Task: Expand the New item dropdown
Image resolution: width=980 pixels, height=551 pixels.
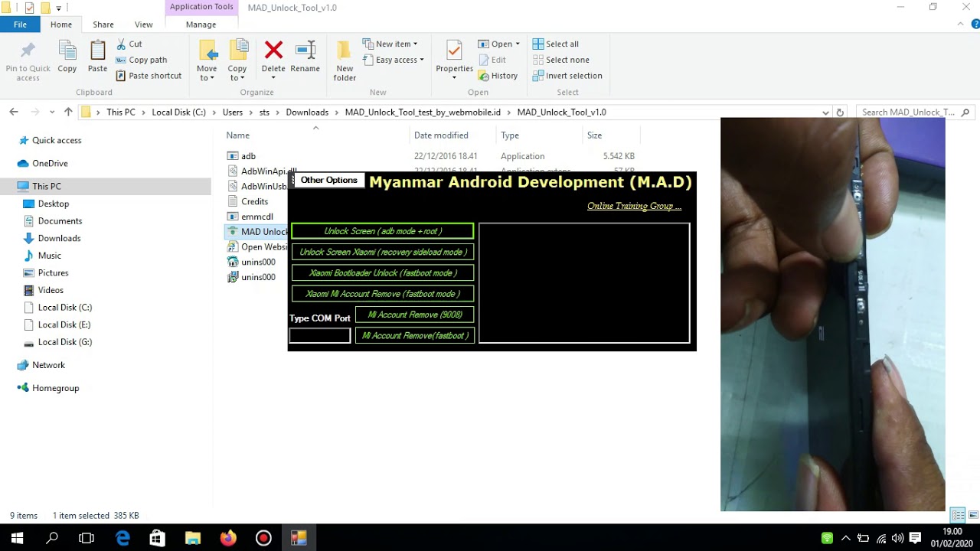Action: tap(390, 44)
